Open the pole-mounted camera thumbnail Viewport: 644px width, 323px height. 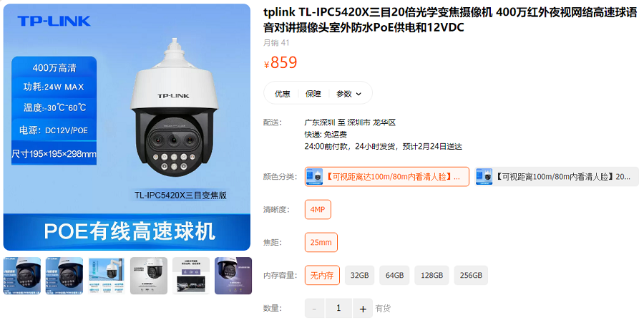click(x=107, y=276)
